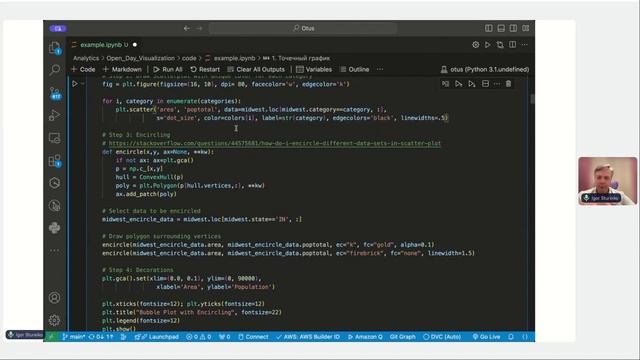Run the current cell with play button

point(75,84)
